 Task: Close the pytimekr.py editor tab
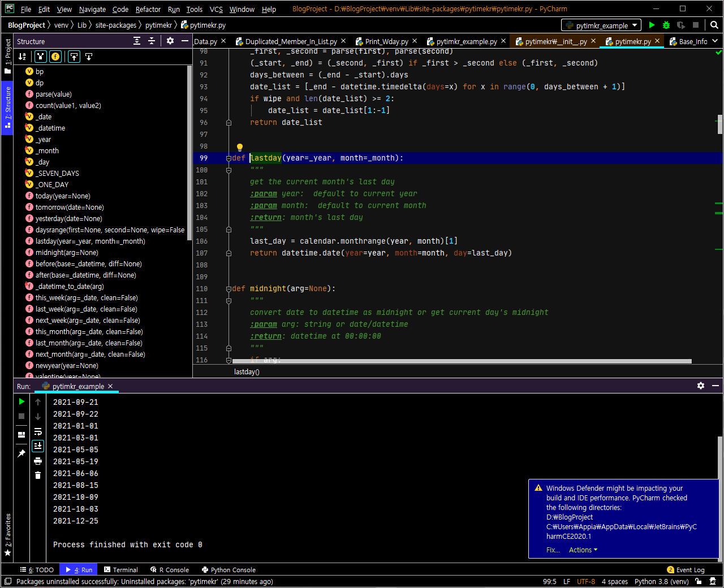point(657,41)
